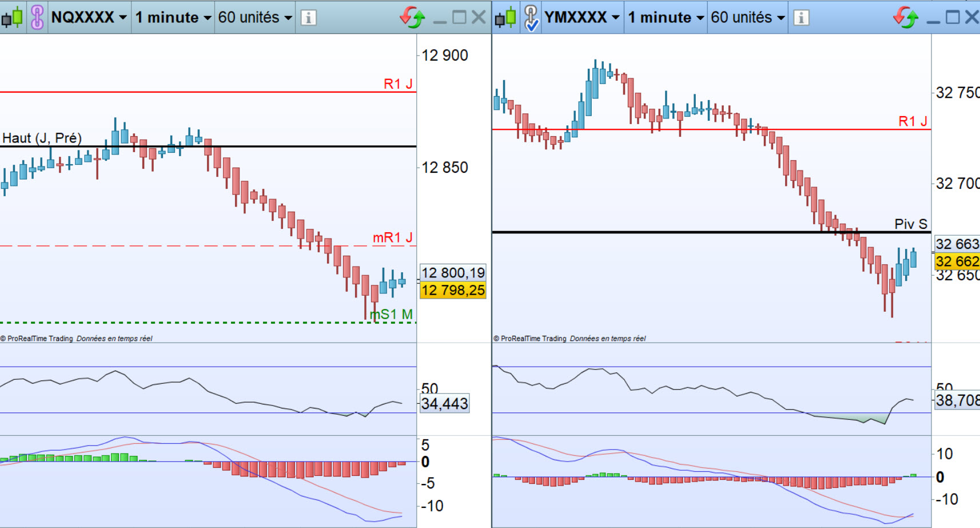Image resolution: width=980 pixels, height=528 pixels.
Task: Open the YMXXXX instrument dropdown
Action: click(x=582, y=18)
